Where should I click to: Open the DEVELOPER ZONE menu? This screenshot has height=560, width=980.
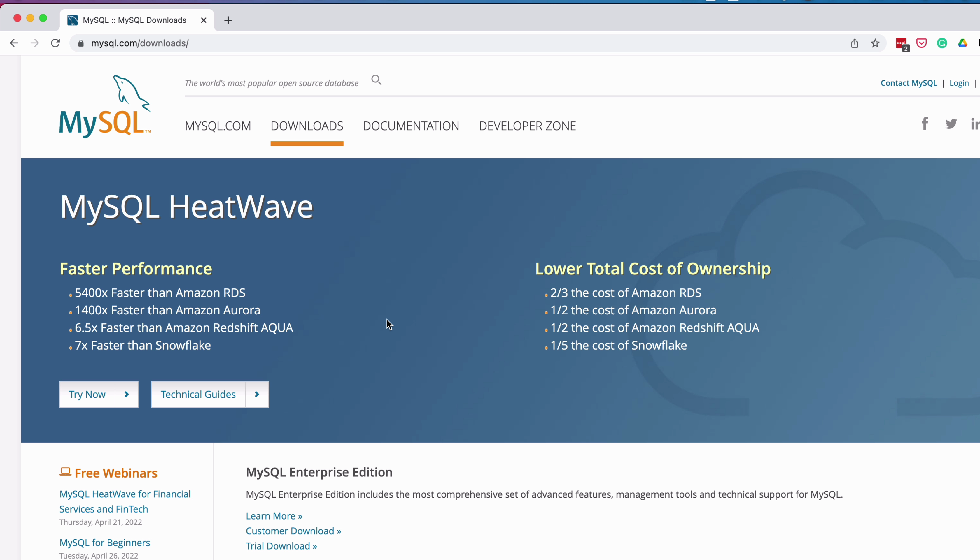click(x=527, y=126)
